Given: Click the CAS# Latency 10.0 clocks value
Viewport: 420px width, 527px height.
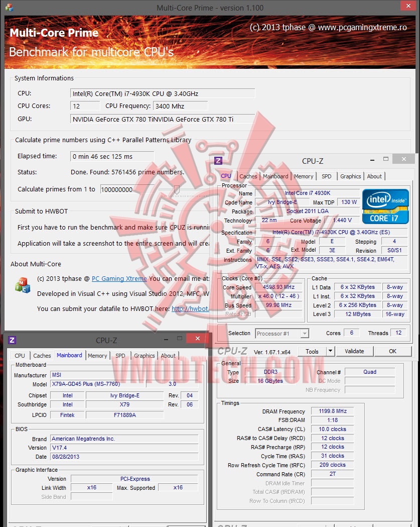Looking at the screenshot, I should tap(332, 429).
